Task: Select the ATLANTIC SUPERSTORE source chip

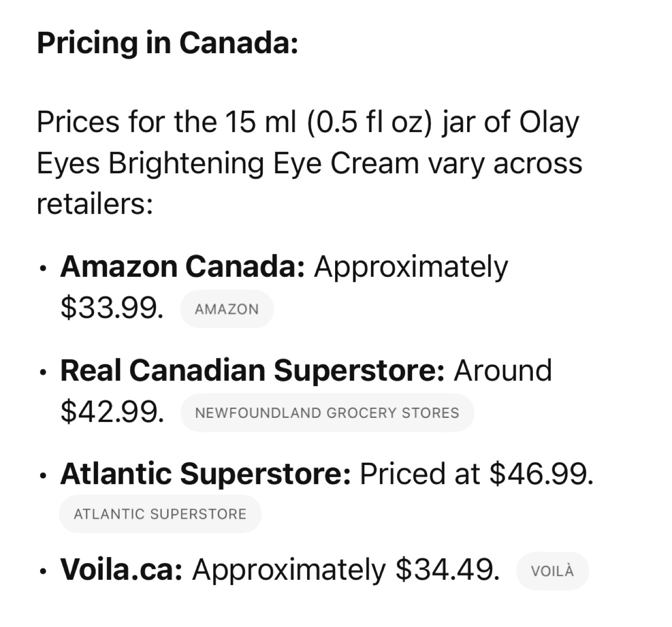Action: pos(160,514)
